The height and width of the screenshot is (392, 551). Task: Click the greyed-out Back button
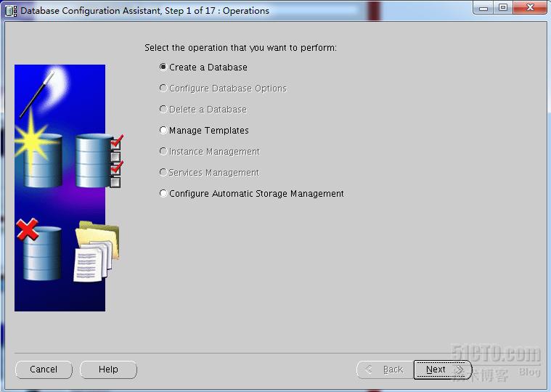(385, 369)
